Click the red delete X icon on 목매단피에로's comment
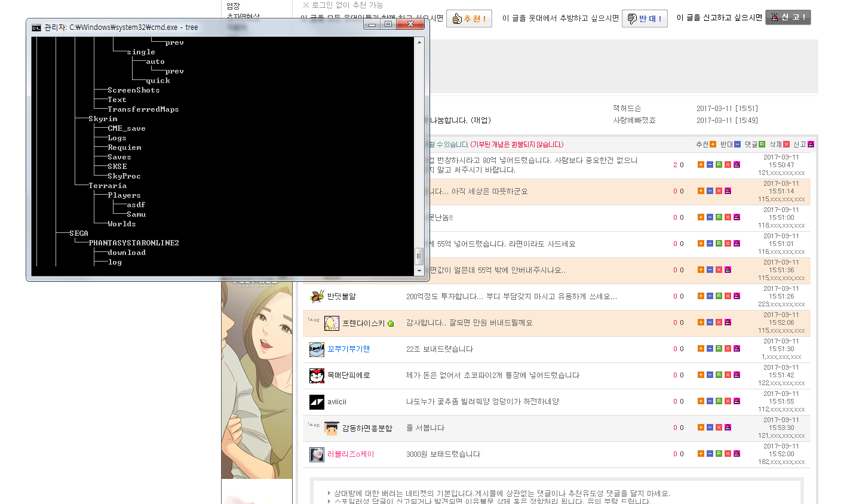The width and height of the screenshot is (853, 504). coord(728,375)
